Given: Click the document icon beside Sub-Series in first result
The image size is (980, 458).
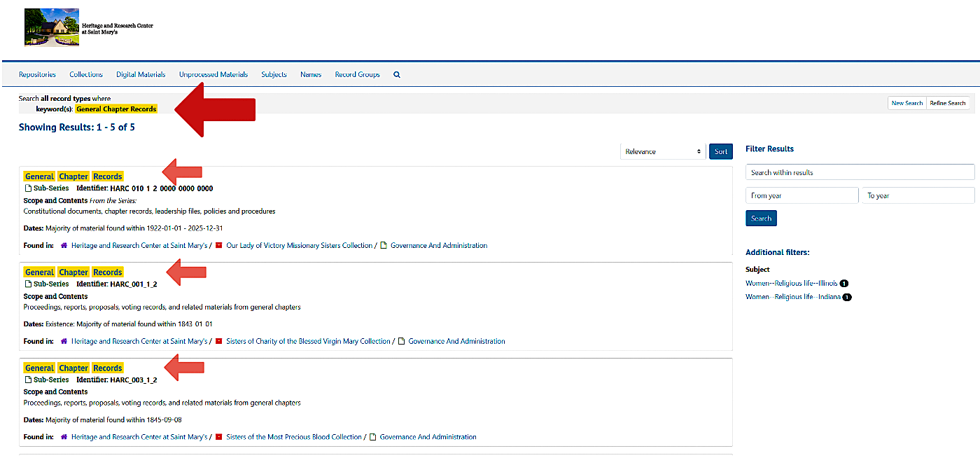Looking at the screenshot, I should pyautogui.click(x=27, y=188).
